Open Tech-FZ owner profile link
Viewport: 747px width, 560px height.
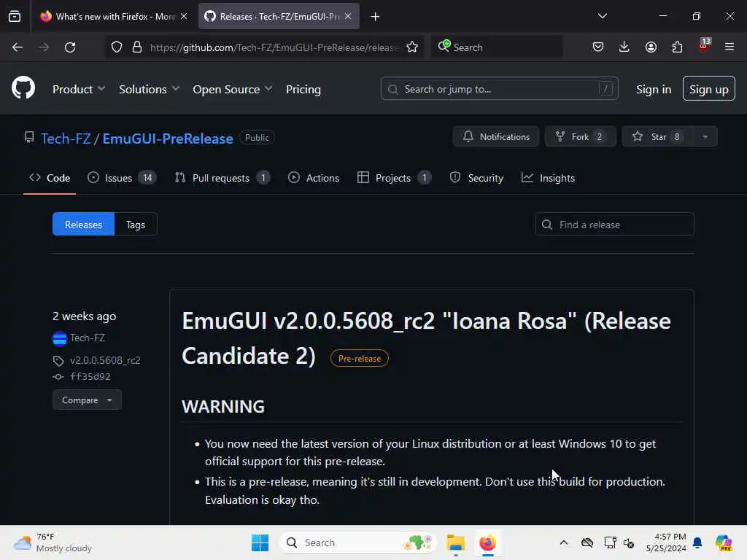66,139
